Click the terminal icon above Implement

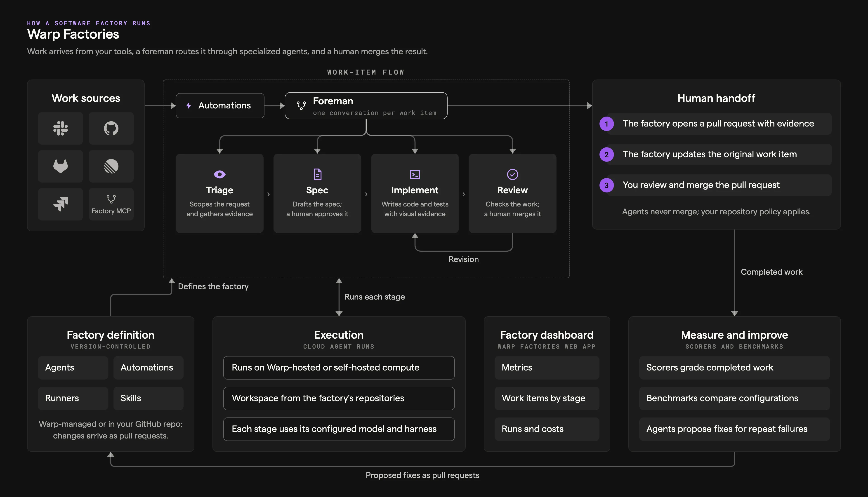tap(415, 174)
